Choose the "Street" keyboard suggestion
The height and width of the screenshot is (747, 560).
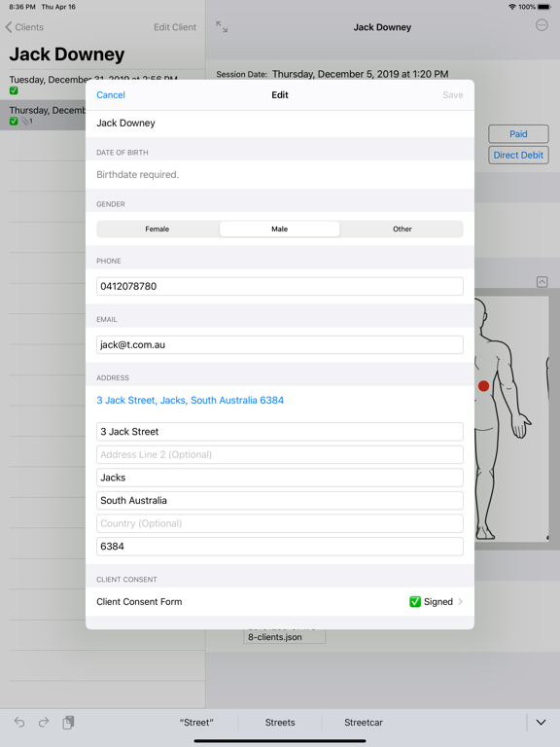tap(196, 723)
